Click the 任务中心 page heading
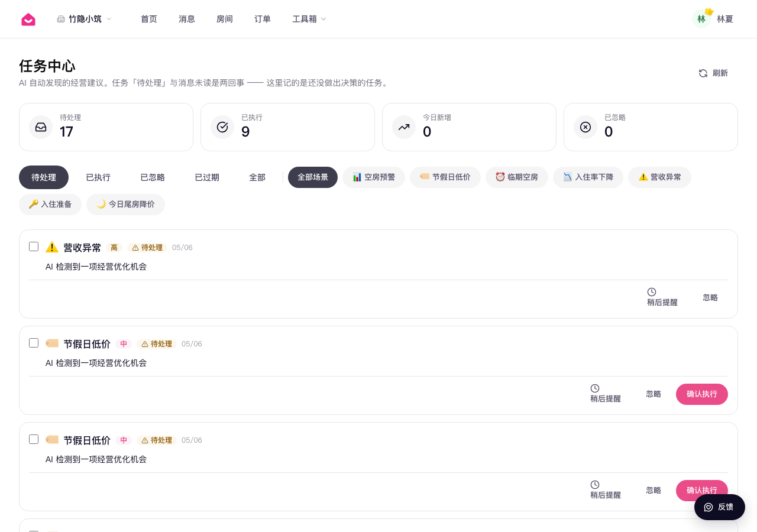The height and width of the screenshot is (532, 757). point(47,66)
